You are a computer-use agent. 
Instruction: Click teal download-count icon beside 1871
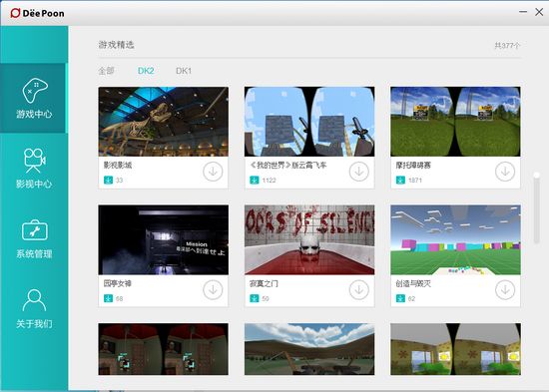coord(400,181)
